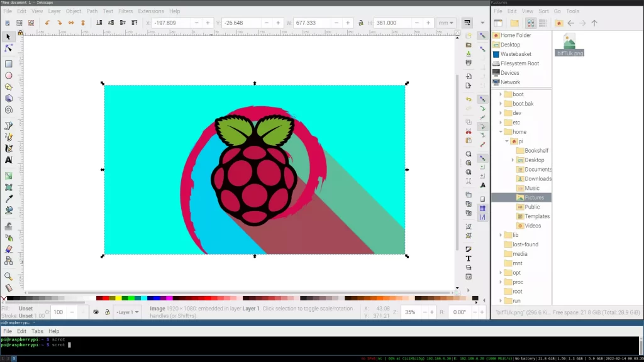Toggle enable snapping at top of snap bar
Screen dimensions: 644x362
[x=483, y=36]
